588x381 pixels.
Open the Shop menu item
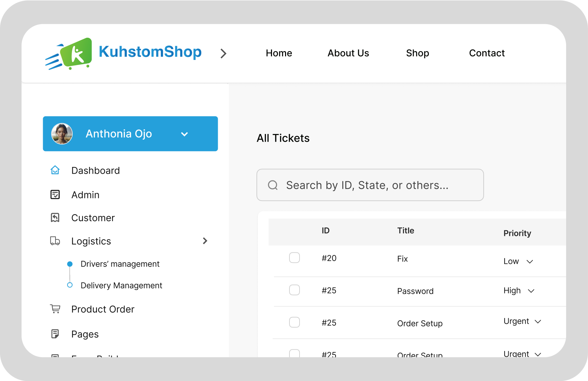click(x=417, y=53)
